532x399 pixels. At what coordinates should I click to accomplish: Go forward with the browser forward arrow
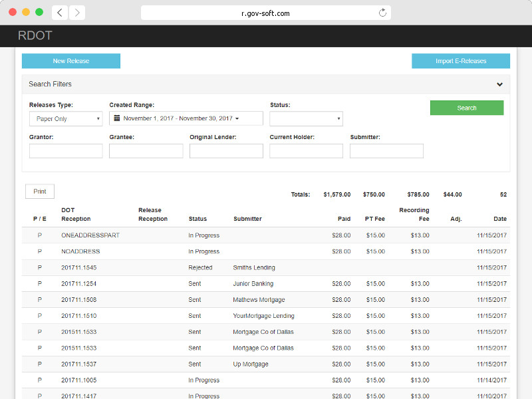[77, 13]
